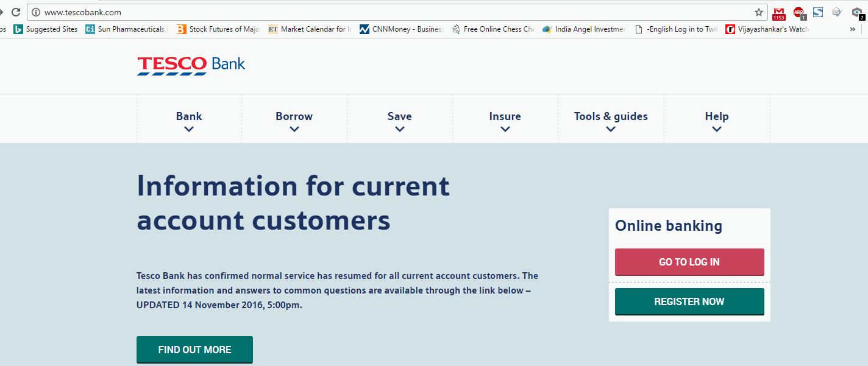This screenshot has width=868, height=366.
Task: Open the Vijayashankar's Watch bookmark
Action: (x=767, y=29)
